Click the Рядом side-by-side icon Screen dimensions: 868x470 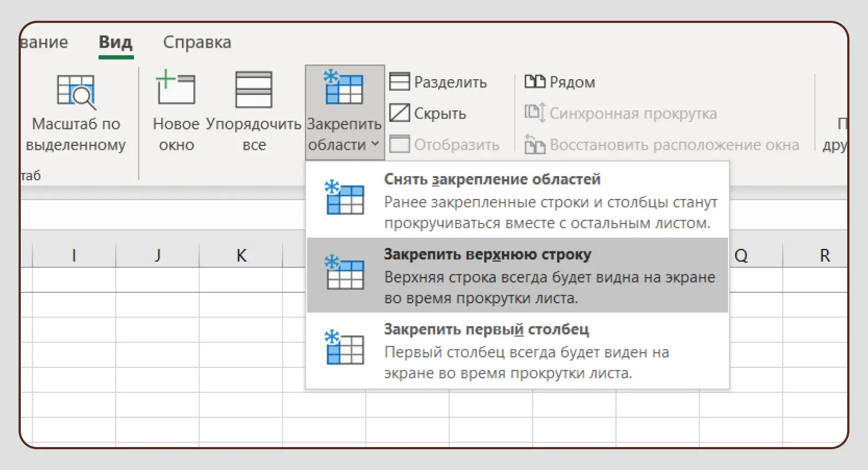coord(535,82)
